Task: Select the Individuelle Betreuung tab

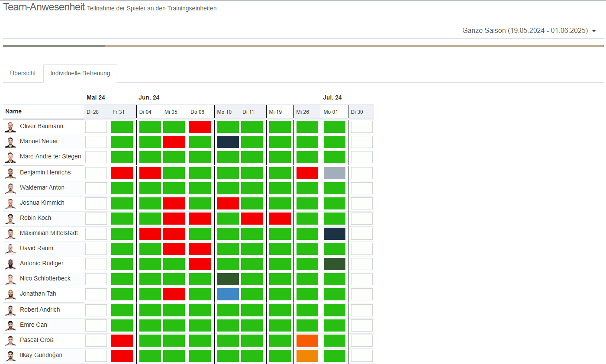Action: 80,74
